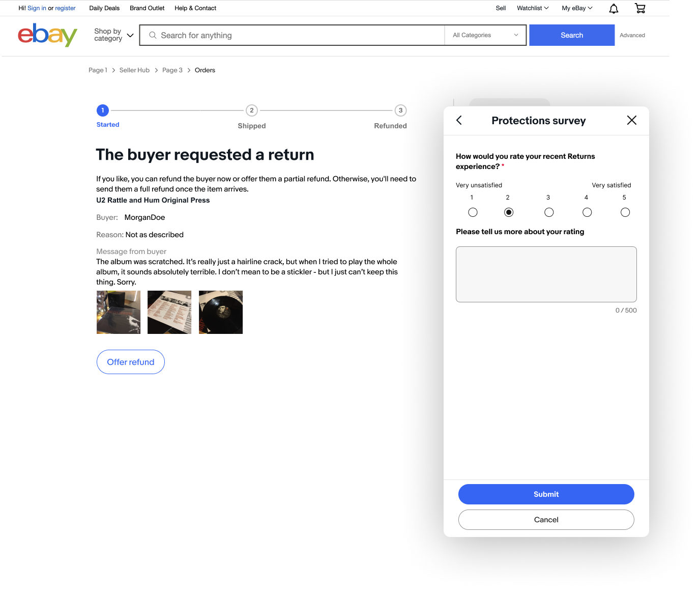Select rating 2 radio button
This screenshot has height=593, width=700.
(x=509, y=212)
